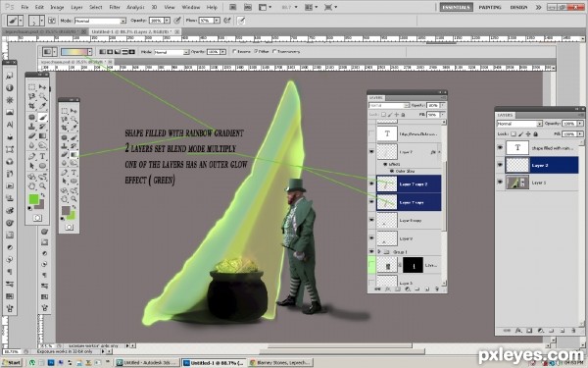
Task: Open the Window menu
Action: [x=191, y=7]
